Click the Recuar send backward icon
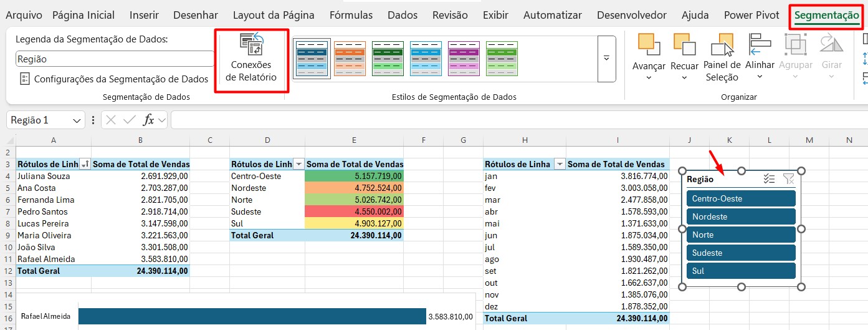868x330 pixels. [684, 44]
